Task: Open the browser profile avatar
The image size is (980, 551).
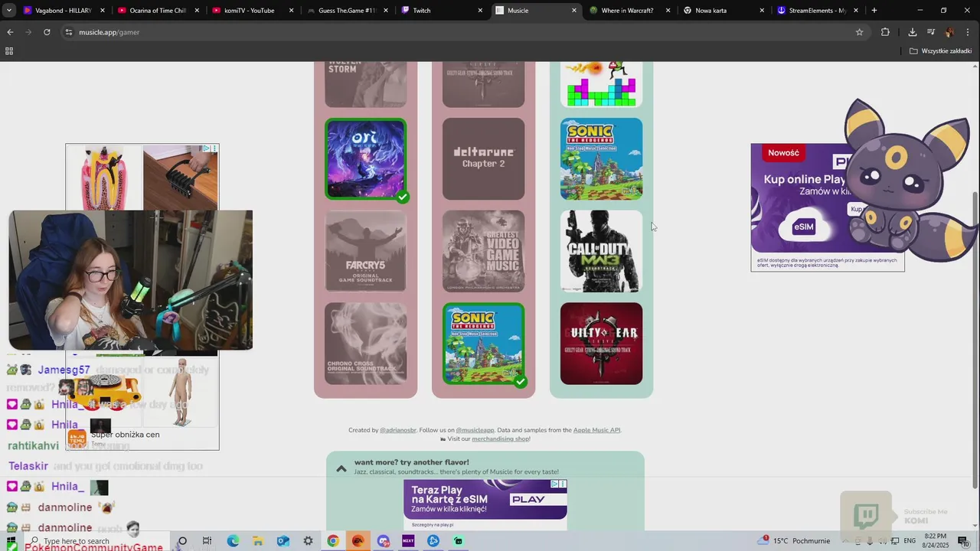Action: pos(949,32)
